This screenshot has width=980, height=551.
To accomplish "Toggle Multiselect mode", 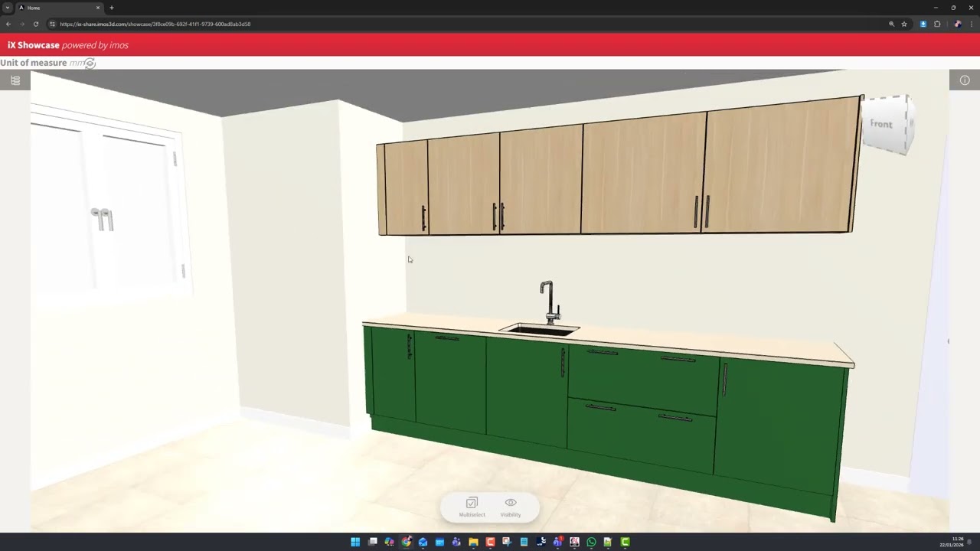I will tap(472, 507).
